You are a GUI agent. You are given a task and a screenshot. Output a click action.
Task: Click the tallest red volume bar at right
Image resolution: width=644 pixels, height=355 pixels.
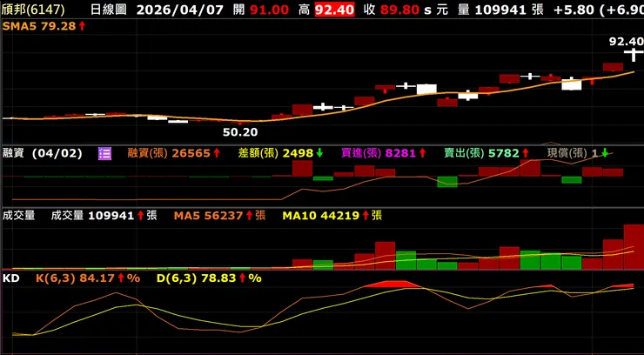click(x=634, y=246)
